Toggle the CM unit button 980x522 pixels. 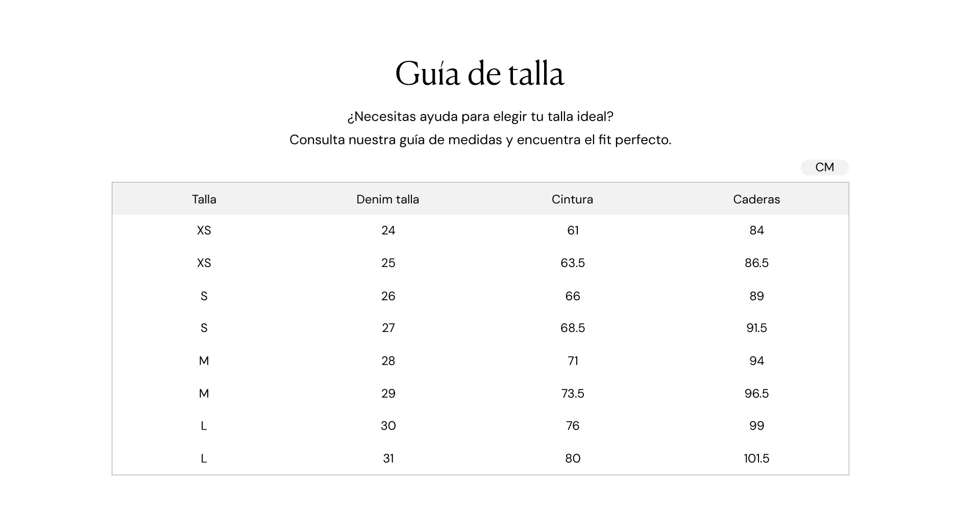[824, 168]
